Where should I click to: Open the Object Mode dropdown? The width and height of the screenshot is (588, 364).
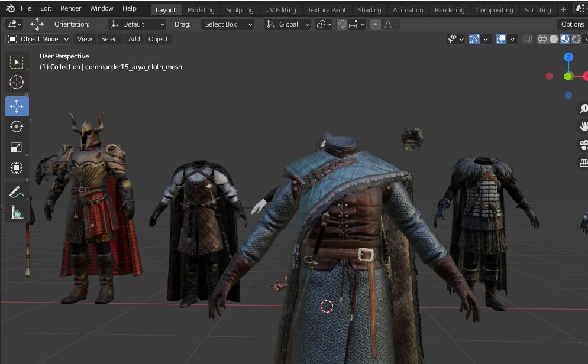tap(38, 39)
